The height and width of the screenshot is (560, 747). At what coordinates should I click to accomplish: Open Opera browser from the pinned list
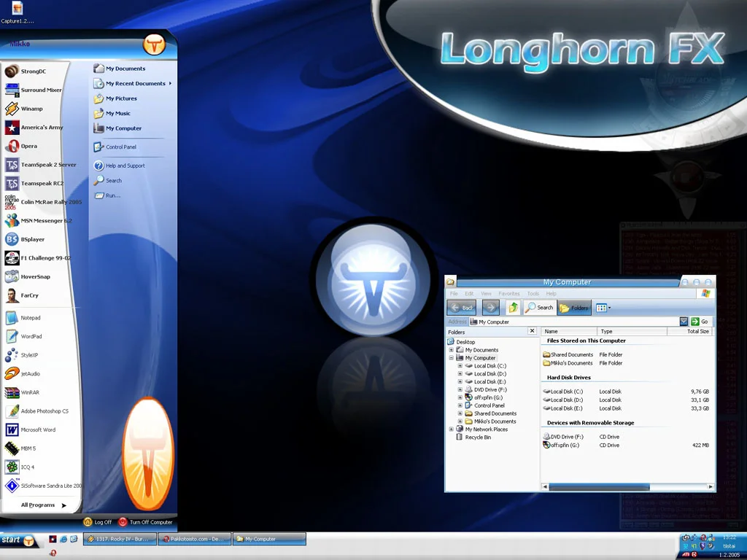click(28, 146)
